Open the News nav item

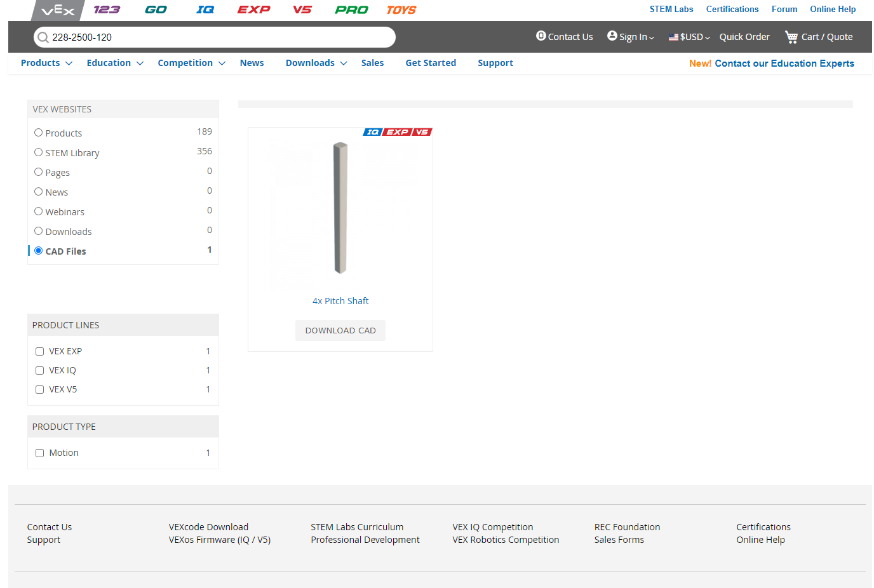(x=252, y=63)
